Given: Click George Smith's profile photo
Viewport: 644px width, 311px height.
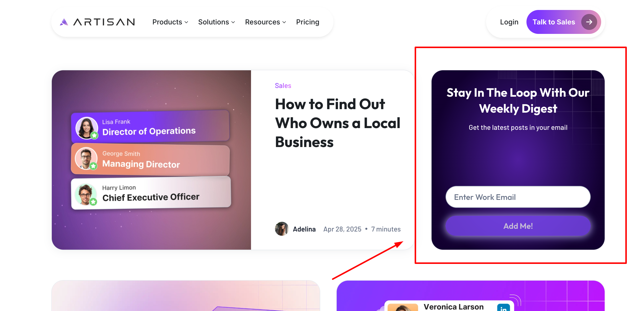Looking at the screenshot, I should [86, 158].
